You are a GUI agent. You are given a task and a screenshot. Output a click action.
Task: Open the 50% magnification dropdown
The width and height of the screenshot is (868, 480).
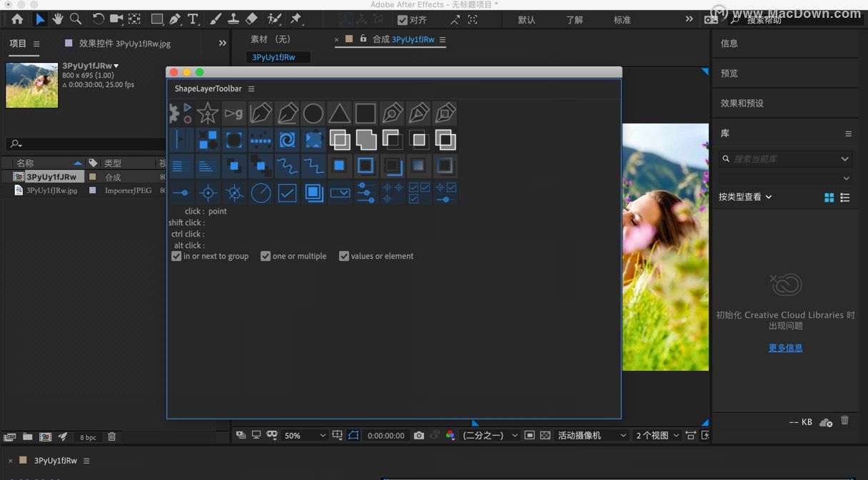(305, 435)
